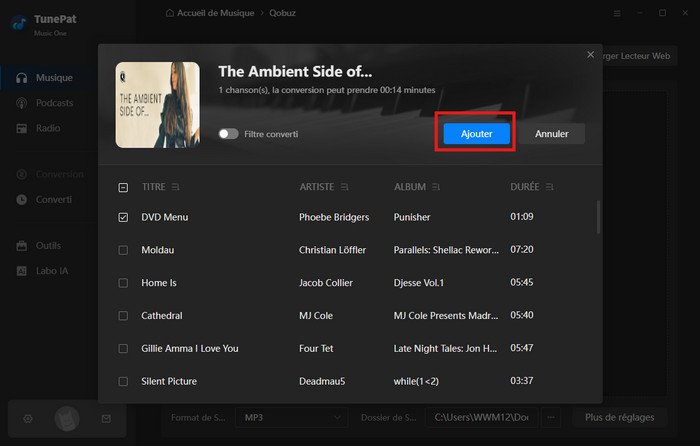The image size is (700, 446).
Task: Open the MP3 format dropdown
Action: [x=292, y=417]
